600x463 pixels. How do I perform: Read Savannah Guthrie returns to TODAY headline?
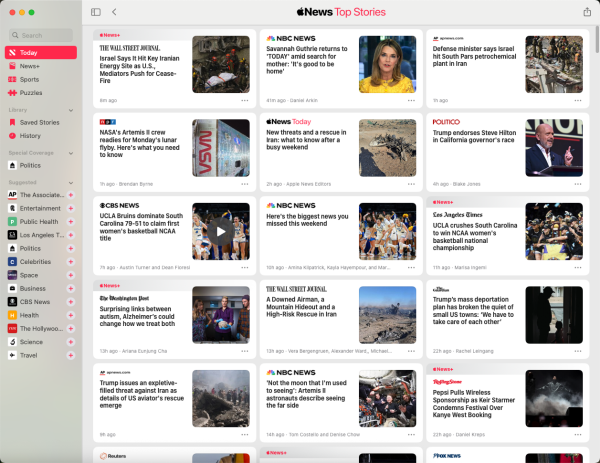click(x=307, y=60)
